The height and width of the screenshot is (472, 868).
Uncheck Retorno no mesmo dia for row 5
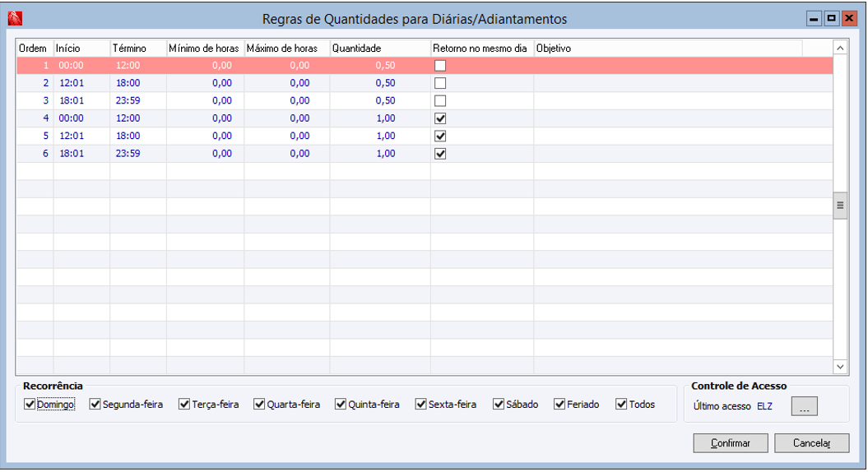point(440,137)
